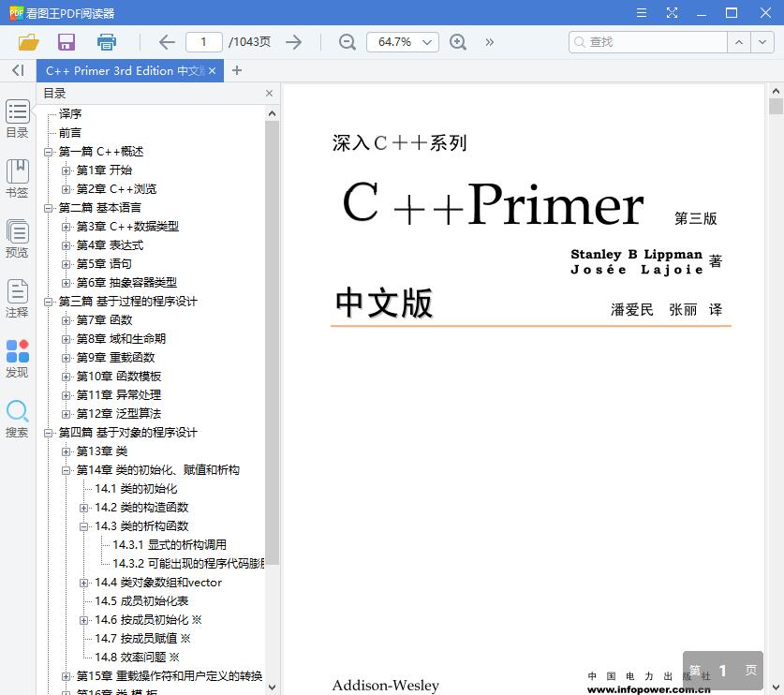784x695 pixels.
Task: Click the outline panel scroll-up arrow
Action: (x=272, y=113)
